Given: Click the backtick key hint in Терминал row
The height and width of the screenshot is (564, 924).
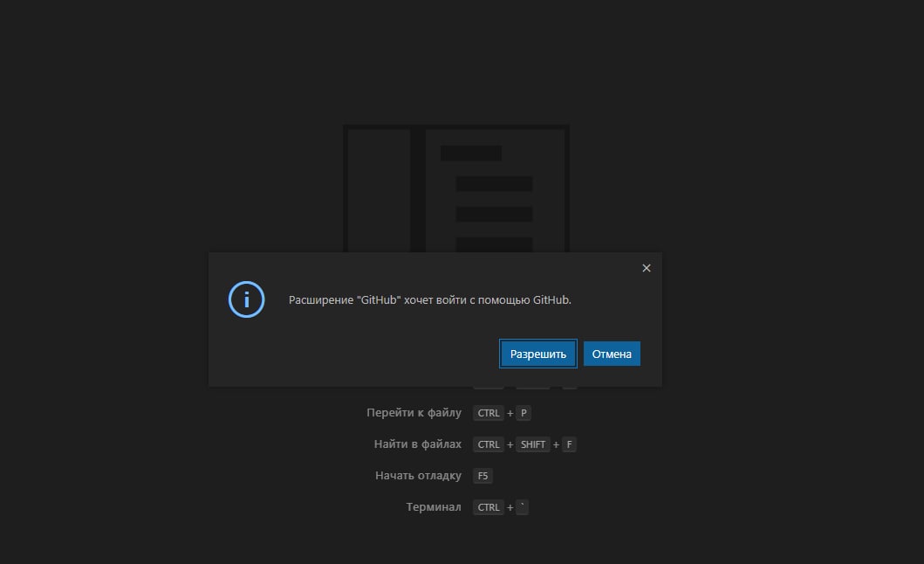Looking at the screenshot, I should [x=522, y=507].
